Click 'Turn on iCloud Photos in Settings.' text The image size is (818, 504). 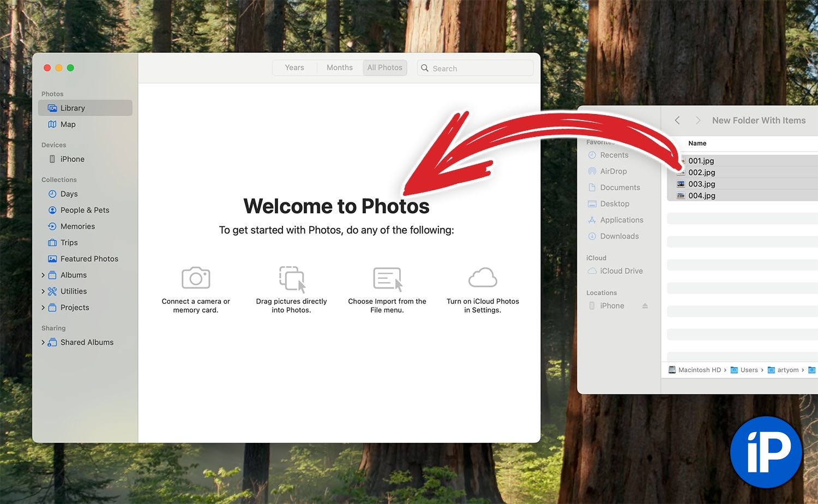(x=483, y=306)
